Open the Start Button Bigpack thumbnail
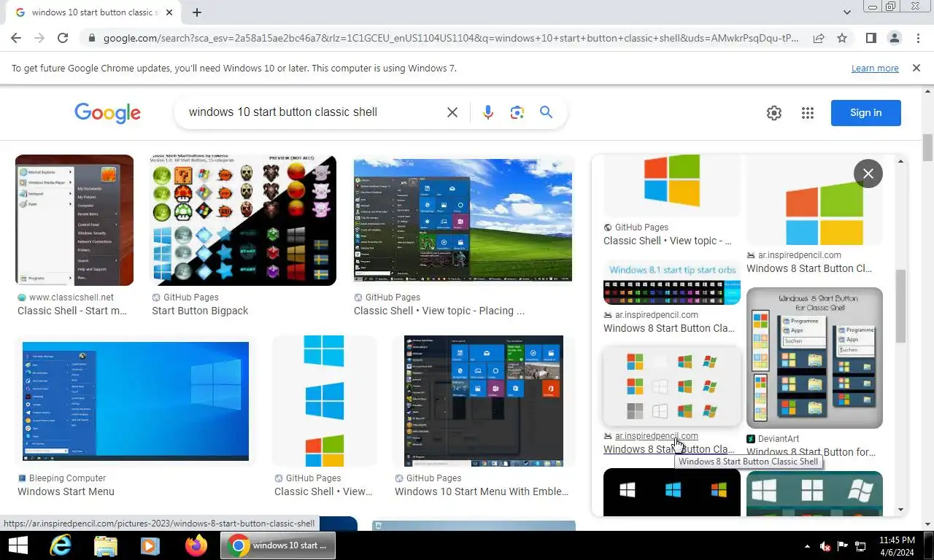934x560 pixels. [x=243, y=220]
